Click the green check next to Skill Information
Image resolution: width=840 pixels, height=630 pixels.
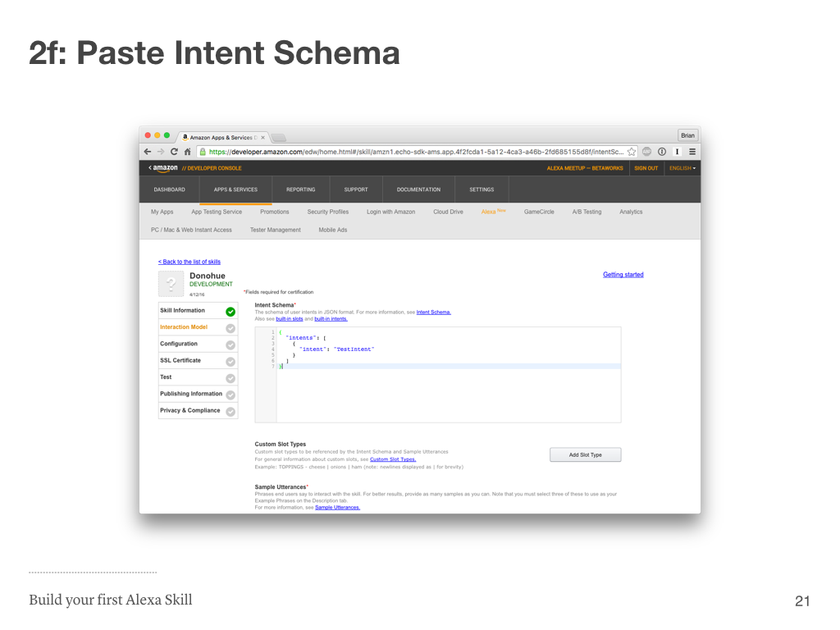tap(231, 312)
